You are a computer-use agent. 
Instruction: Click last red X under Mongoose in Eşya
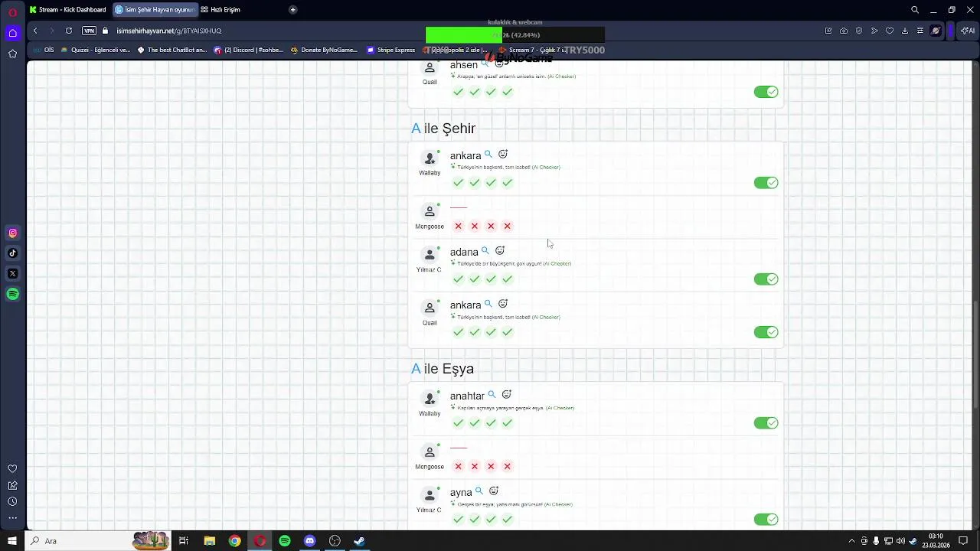pyautogui.click(x=507, y=466)
